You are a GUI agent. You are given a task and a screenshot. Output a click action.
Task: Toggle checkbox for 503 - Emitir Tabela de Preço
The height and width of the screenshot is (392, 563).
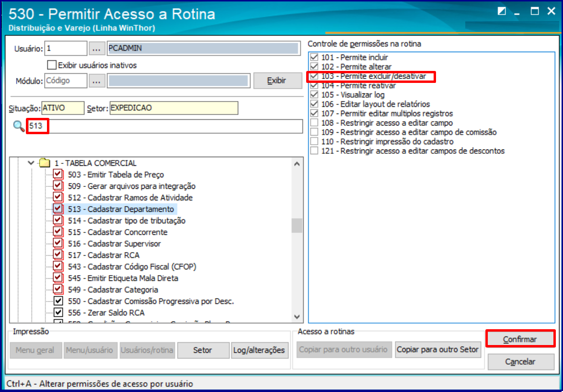(58, 175)
